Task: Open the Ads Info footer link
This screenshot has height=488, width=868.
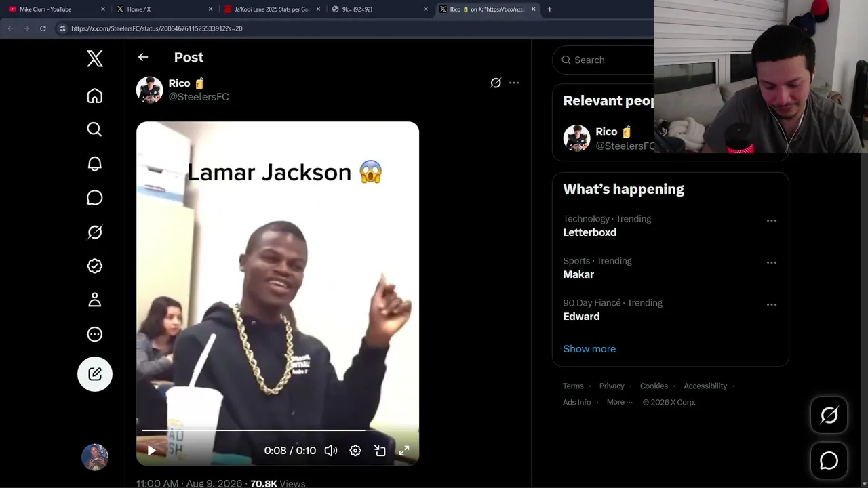Action: tap(577, 403)
